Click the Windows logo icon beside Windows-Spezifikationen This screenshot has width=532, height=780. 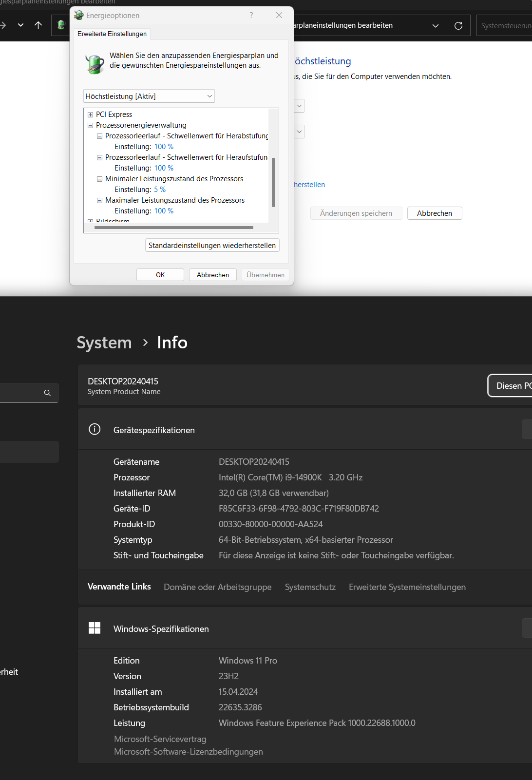pyautogui.click(x=95, y=628)
